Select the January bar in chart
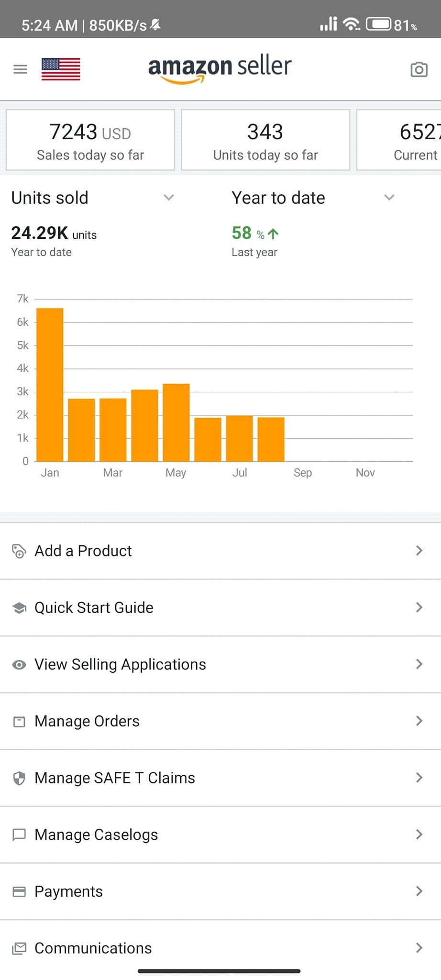Viewport: 441px width, 980px height. pos(50,385)
